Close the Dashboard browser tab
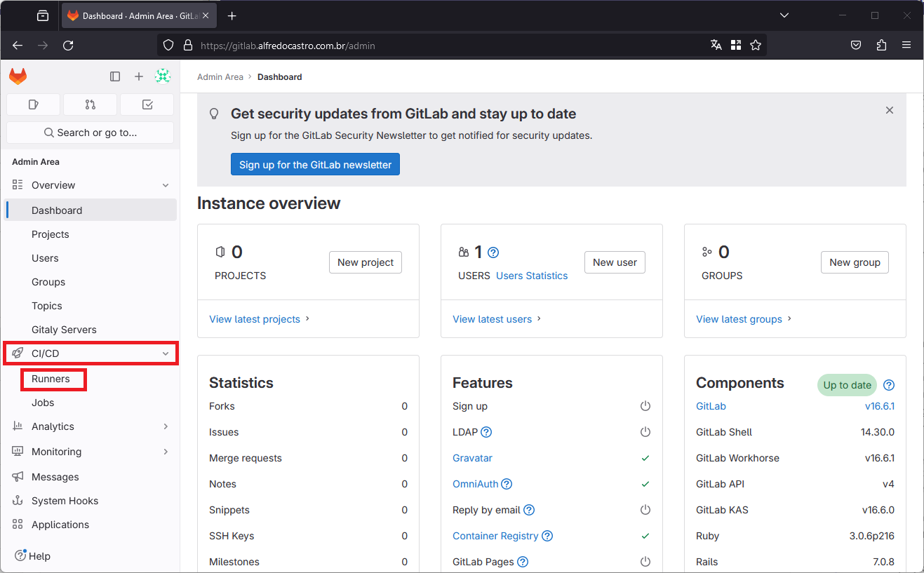 pos(206,15)
